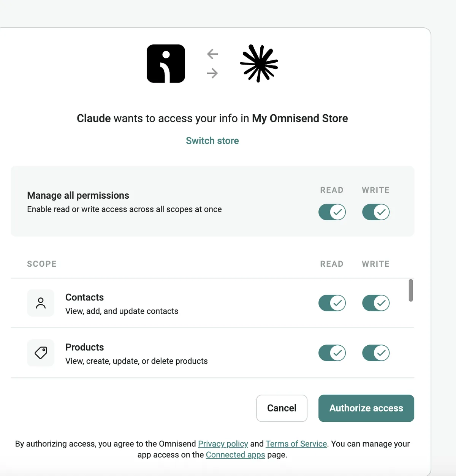This screenshot has width=456, height=476.
Task: Click the scope list scrollbar thumb
Action: coord(411,290)
